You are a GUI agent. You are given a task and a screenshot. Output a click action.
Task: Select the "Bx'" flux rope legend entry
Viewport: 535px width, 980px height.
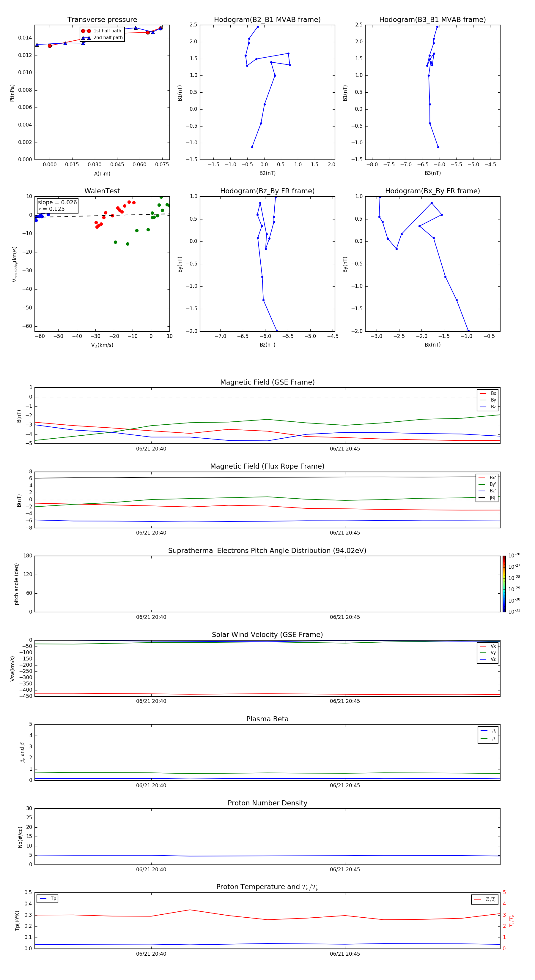[x=487, y=478]
